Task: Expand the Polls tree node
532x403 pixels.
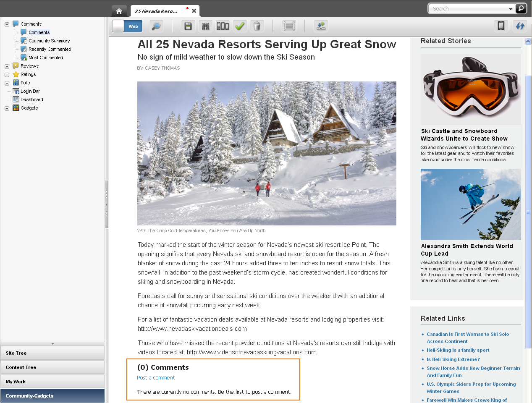Action: tap(7, 83)
